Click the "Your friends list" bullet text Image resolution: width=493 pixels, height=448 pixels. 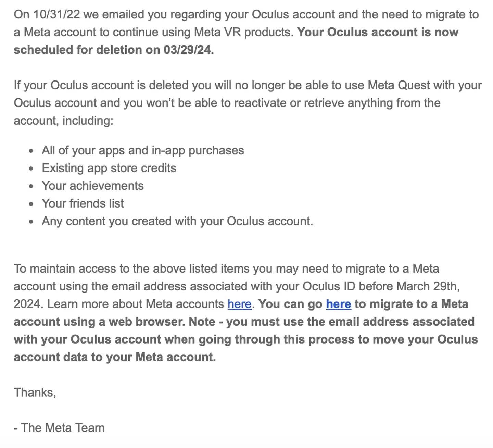tap(83, 203)
